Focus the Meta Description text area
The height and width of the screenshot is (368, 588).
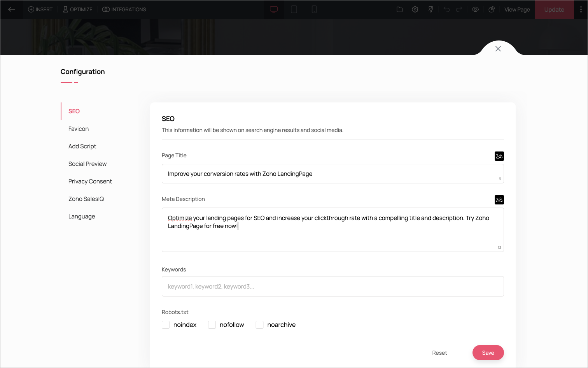(x=333, y=230)
